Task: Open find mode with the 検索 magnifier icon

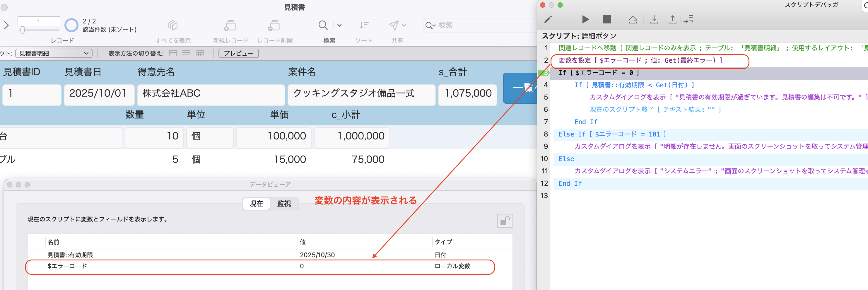Action: click(x=322, y=25)
